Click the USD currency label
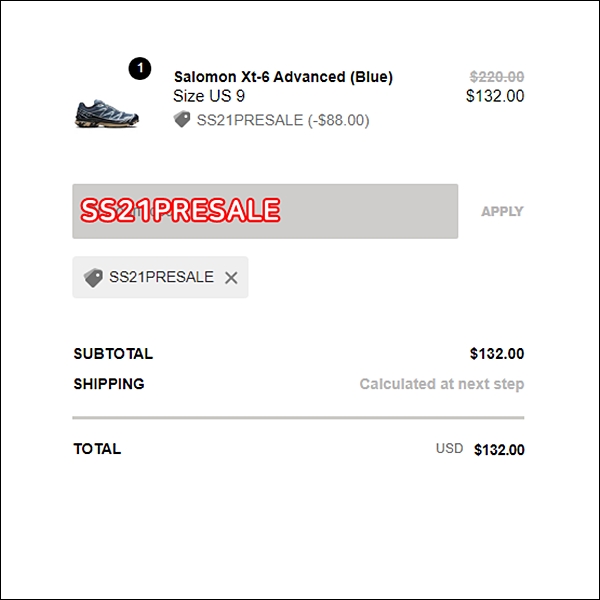 pyautogui.click(x=449, y=448)
